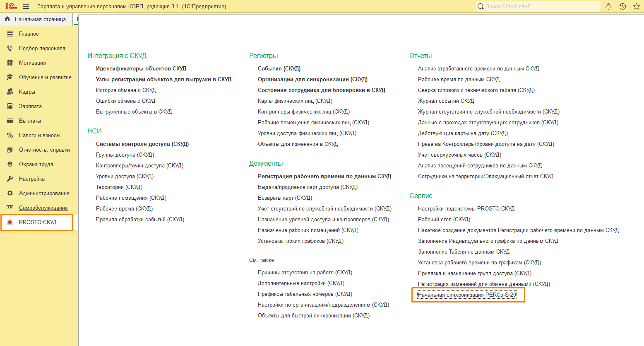The height and width of the screenshot is (346, 644).
Task: Open the Подбор персонала section
Action: [x=42, y=48]
